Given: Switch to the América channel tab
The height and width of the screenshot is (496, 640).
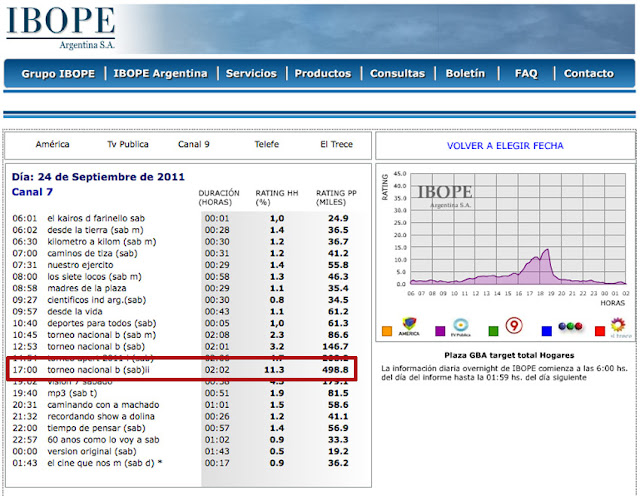Looking at the screenshot, I should click(x=52, y=144).
